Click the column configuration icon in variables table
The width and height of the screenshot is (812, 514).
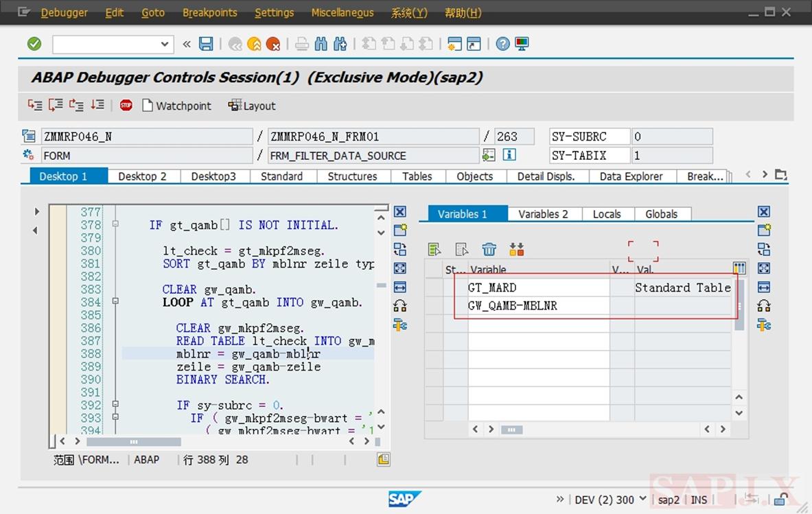[x=739, y=268]
